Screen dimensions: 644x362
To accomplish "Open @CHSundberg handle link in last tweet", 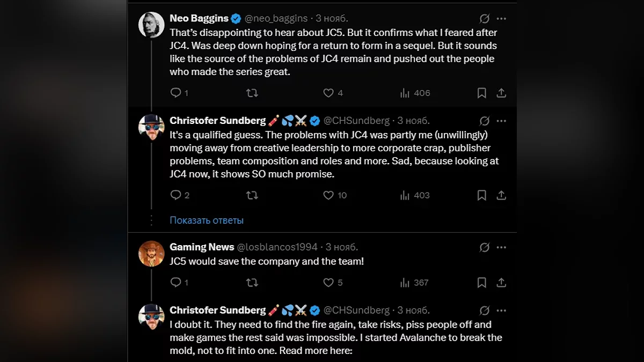I will [357, 310].
